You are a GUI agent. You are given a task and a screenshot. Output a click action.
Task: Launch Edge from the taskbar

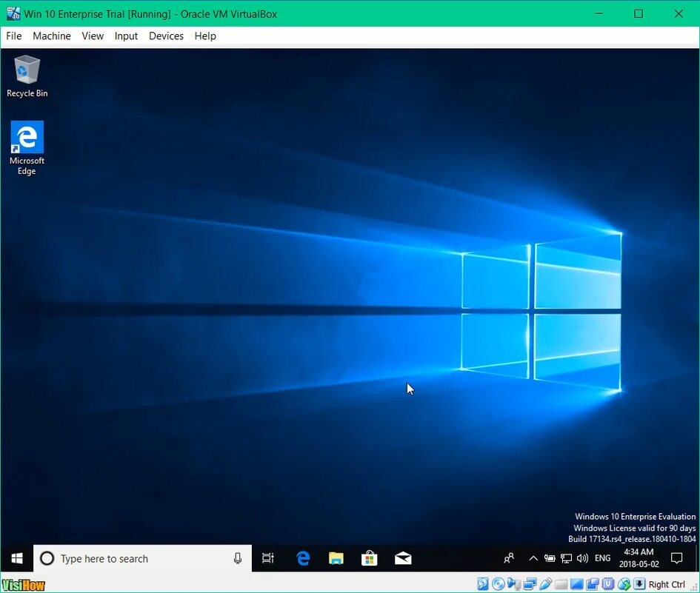click(x=303, y=558)
